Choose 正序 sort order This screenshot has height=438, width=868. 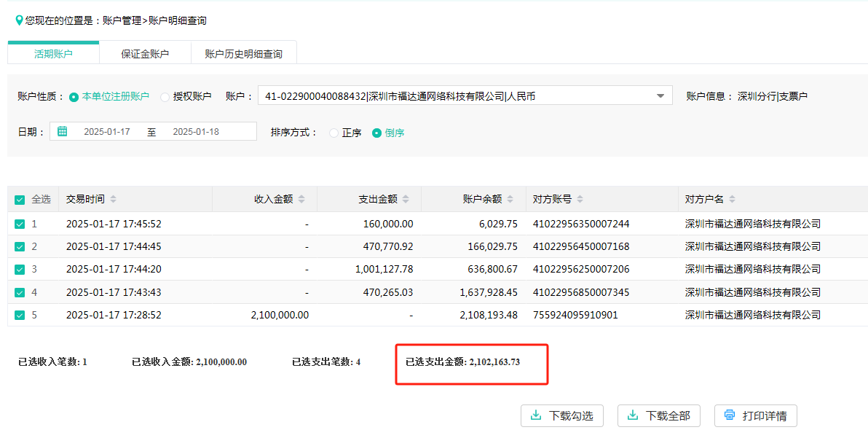334,133
